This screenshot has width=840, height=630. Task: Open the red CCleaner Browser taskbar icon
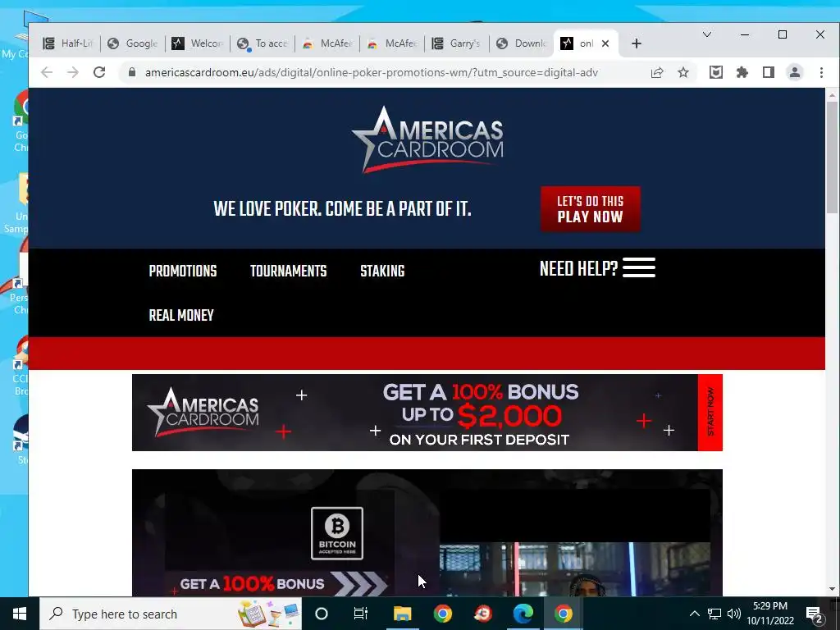(x=483, y=614)
